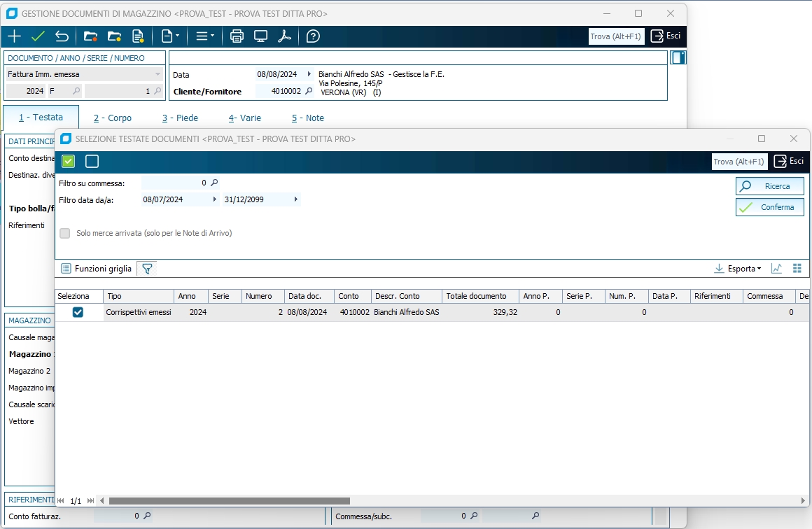This screenshot has height=529, width=812.
Task: Click magnifier next to client code 4010002
Action: pos(309,91)
